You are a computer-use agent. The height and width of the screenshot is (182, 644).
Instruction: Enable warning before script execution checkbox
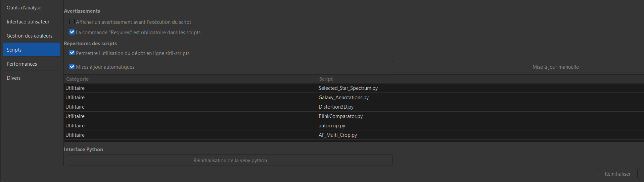72,22
